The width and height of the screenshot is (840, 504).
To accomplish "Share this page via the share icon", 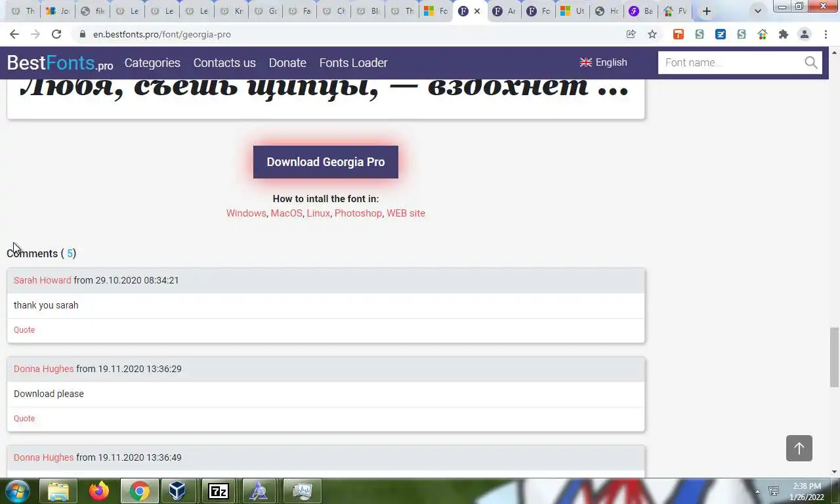I will tap(631, 34).
